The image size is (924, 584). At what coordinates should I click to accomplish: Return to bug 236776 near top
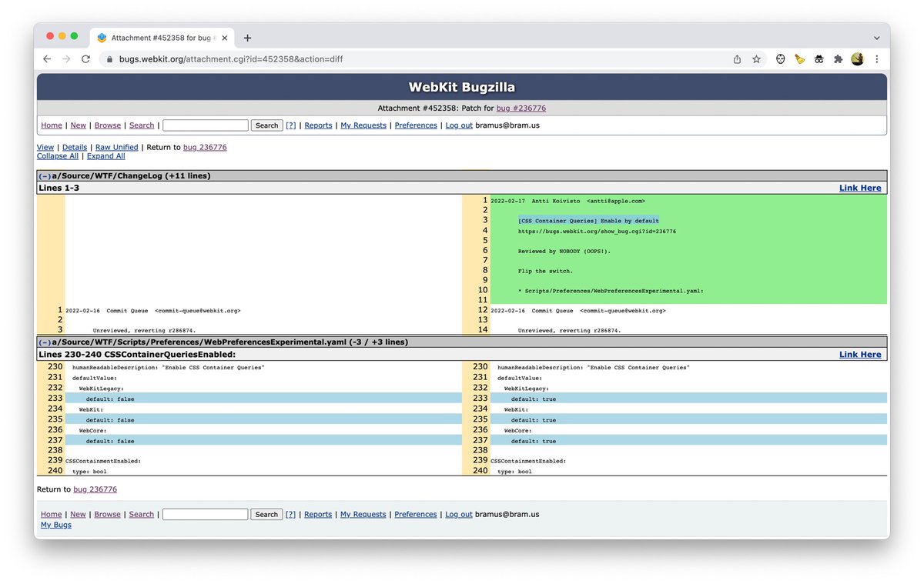tap(205, 147)
